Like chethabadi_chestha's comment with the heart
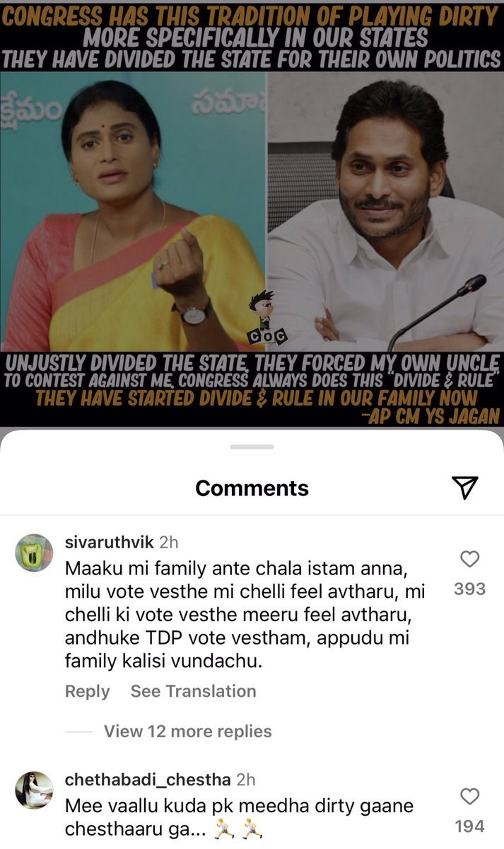 click(470, 797)
